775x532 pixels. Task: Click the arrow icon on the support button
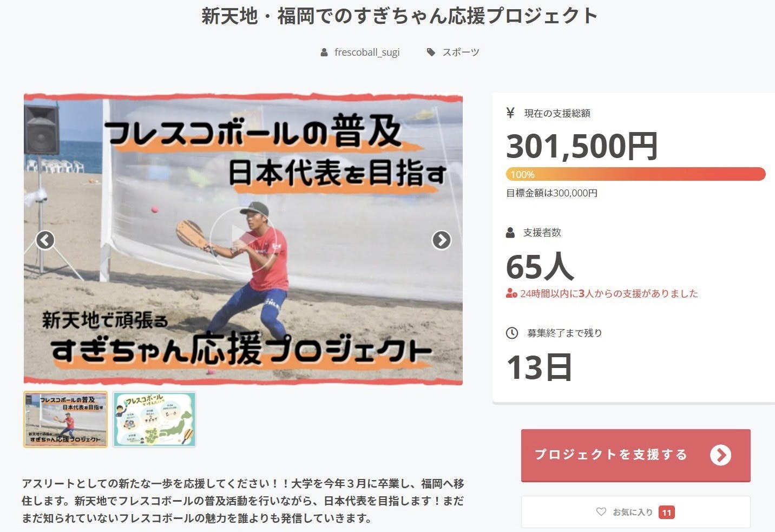tap(720, 455)
